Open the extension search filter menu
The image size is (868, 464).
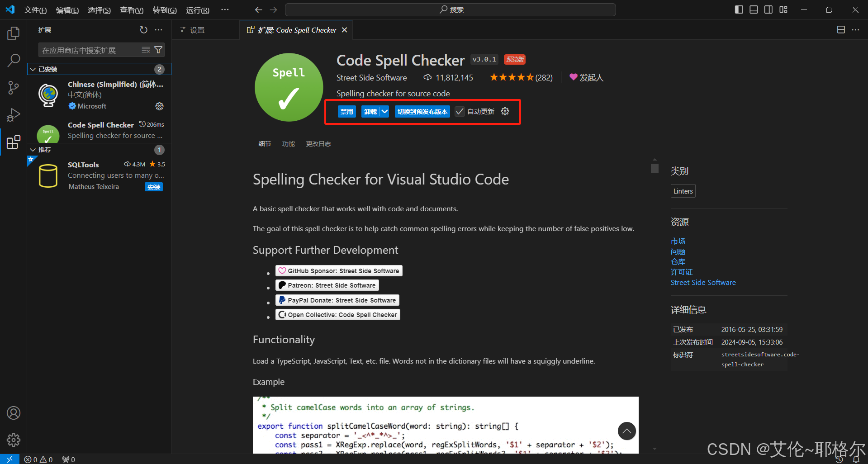158,50
